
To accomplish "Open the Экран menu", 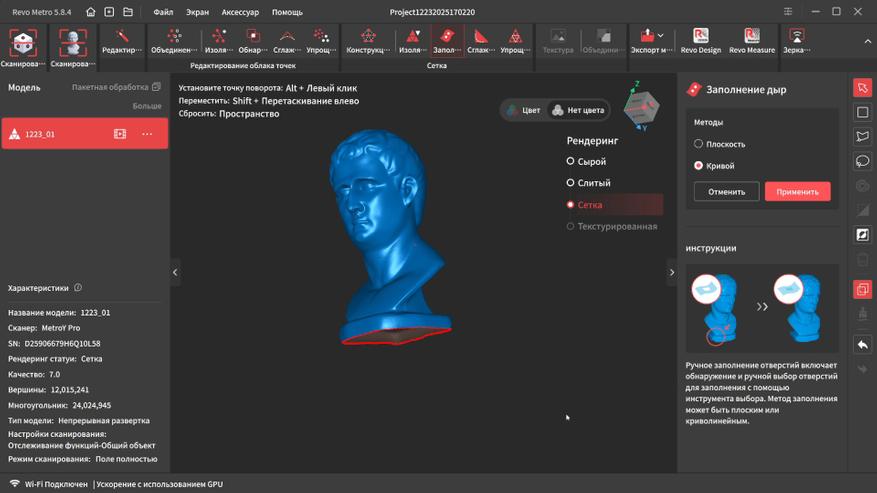I will coord(197,12).
